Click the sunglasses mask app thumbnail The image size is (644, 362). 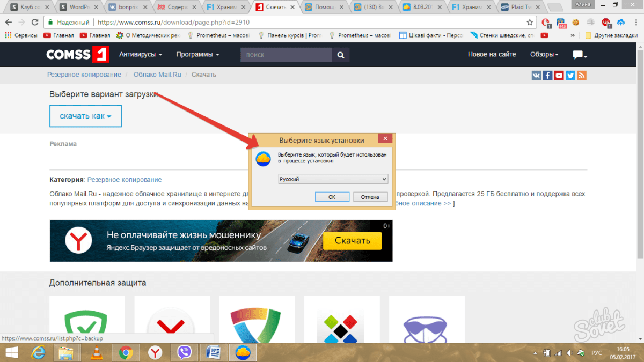426,320
